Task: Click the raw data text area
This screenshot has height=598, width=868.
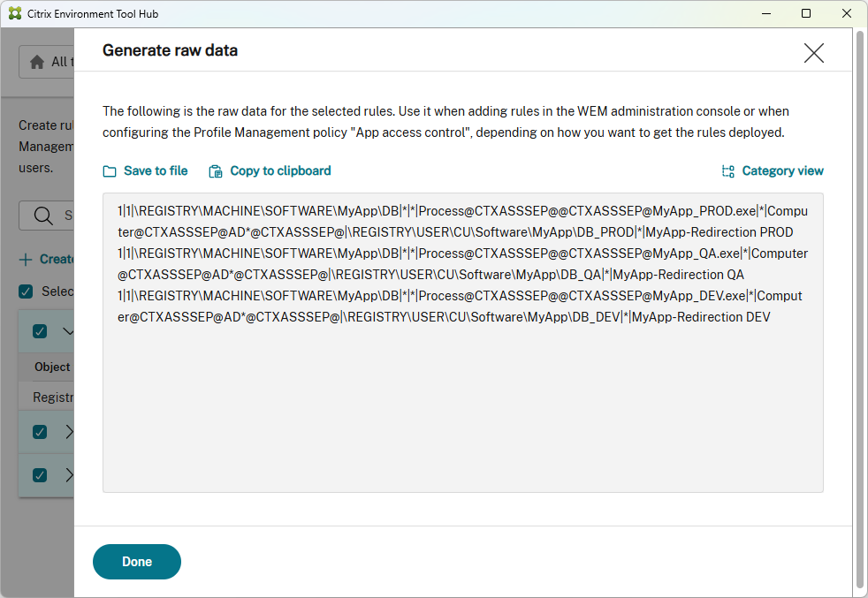Action: point(463,343)
